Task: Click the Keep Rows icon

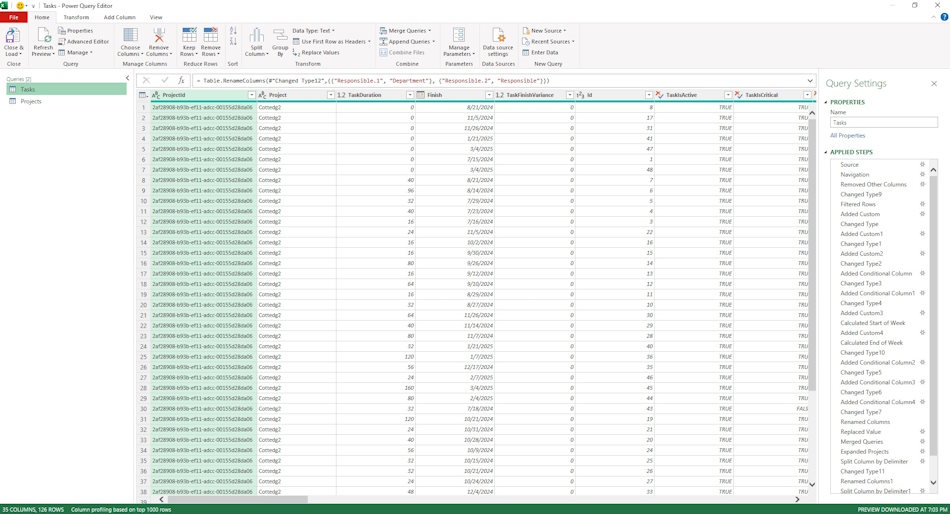Action: tap(189, 35)
